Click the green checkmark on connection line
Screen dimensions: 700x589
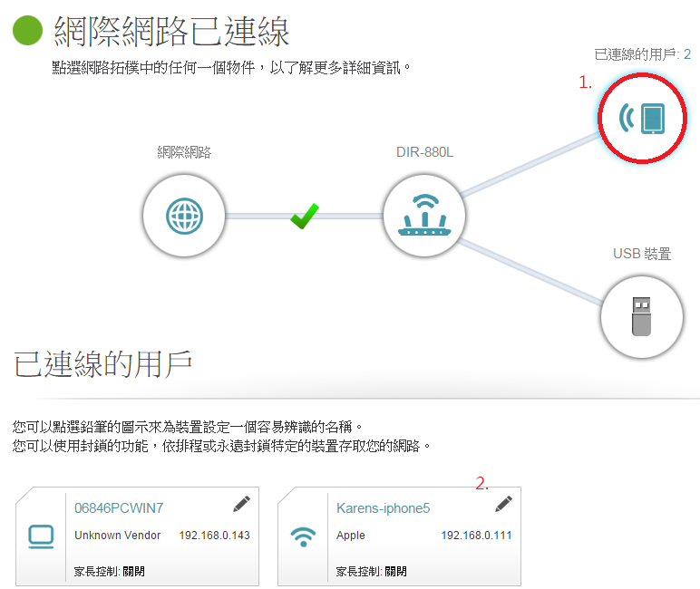pos(304,216)
